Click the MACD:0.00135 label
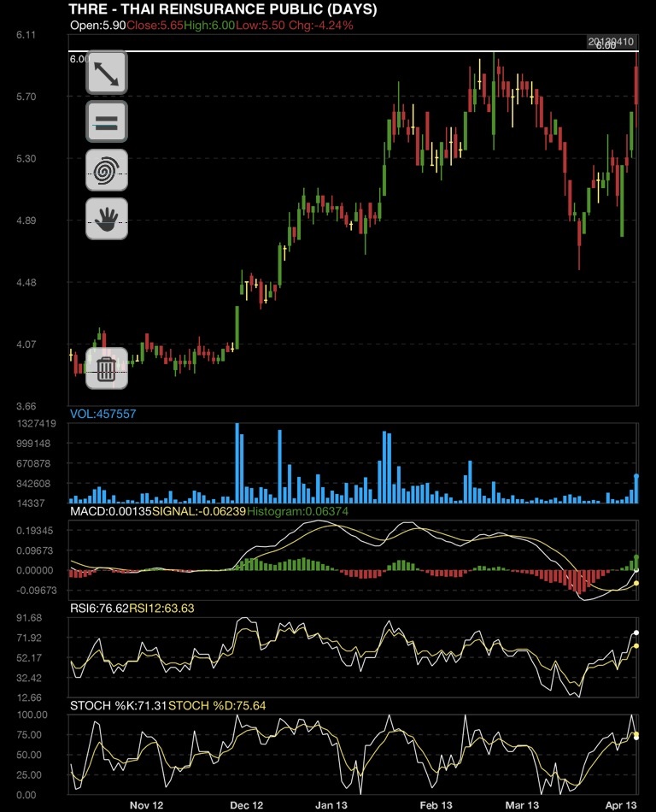 click(x=111, y=512)
